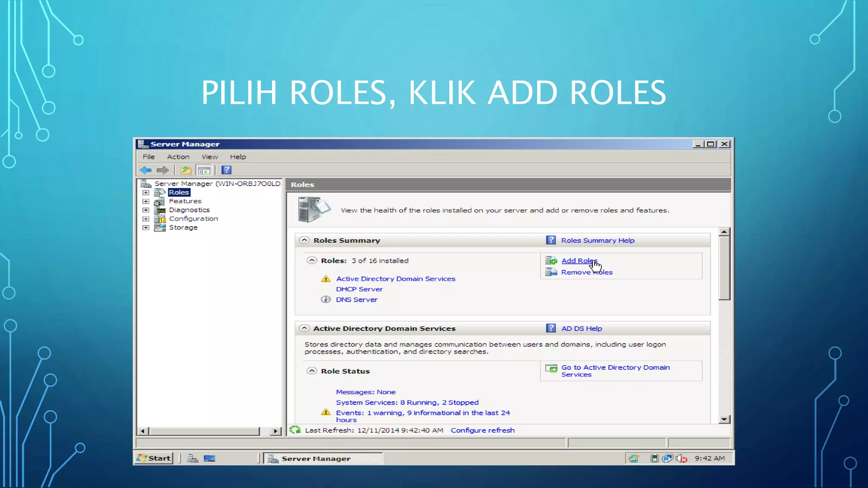Click the Add Roles icon
The height and width of the screenshot is (488, 868).
pyautogui.click(x=551, y=261)
